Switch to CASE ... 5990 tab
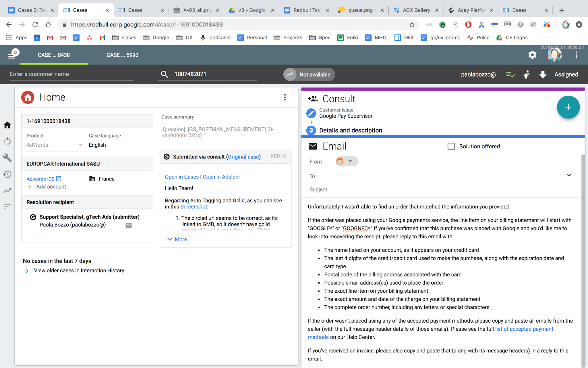Viewport: 588px width, 368px height. (122, 55)
